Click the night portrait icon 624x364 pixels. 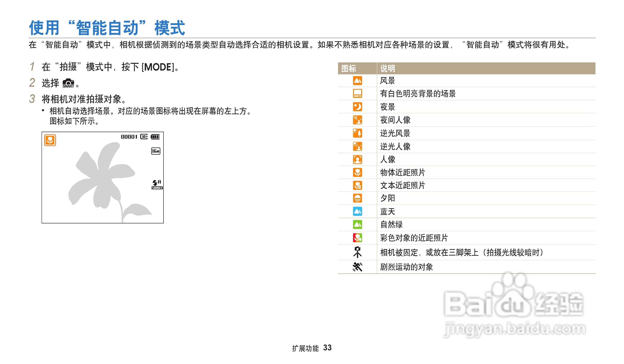[357, 120]
